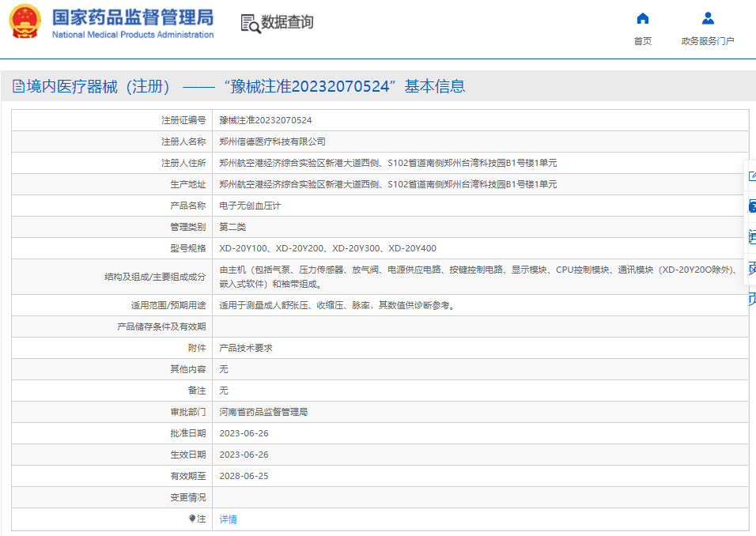Click the 无 value in 备注 row
Image resolution: width=756 pixels, height=536 pixels.
(224, 391)
